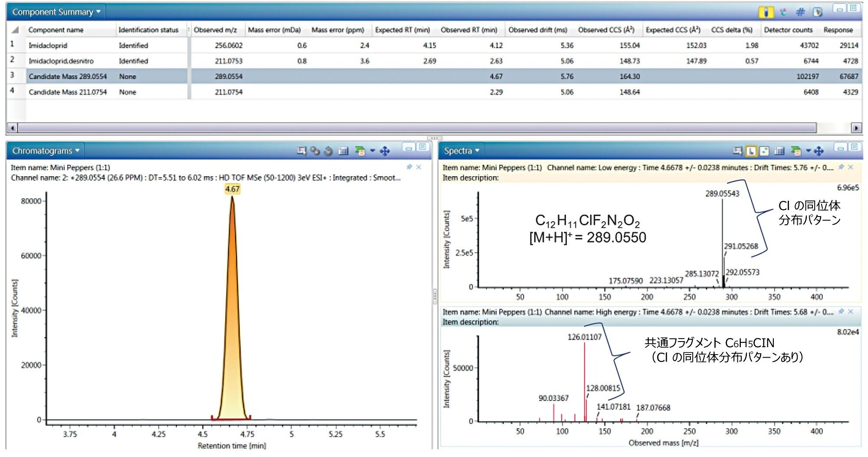
Task: Pin the chromatogram item header
Action: pos(409,167)
